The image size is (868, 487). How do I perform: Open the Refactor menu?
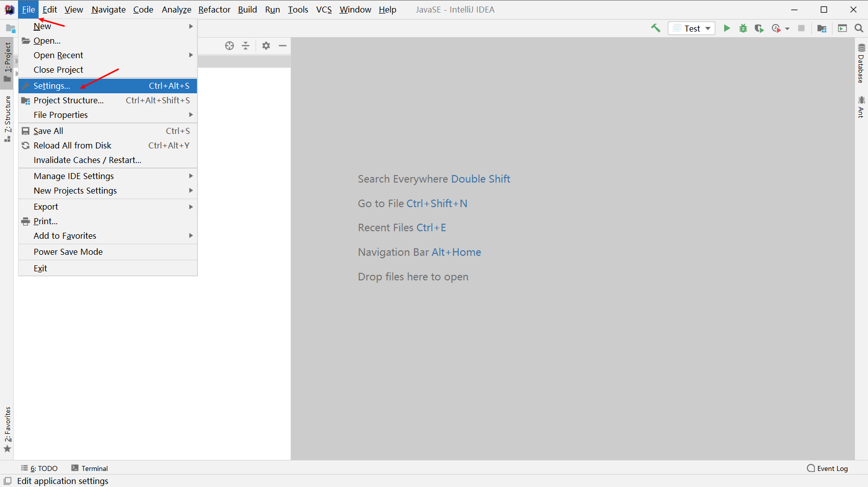click(x=214, y=10)
